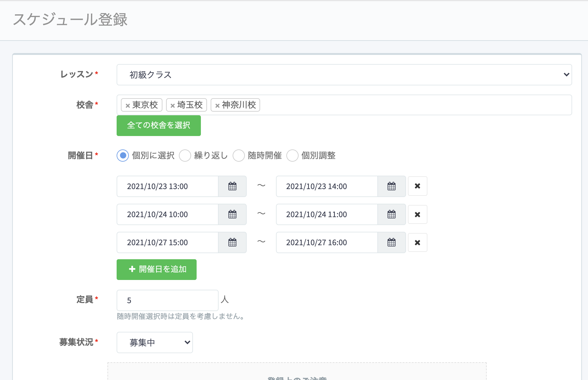Select the 個別調整 radio option

pyautogui.click(x=292, y=156)
